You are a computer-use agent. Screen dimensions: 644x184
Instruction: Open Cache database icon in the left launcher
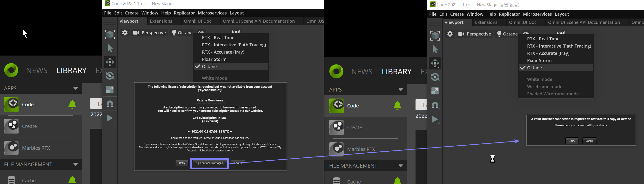point(12,180)
